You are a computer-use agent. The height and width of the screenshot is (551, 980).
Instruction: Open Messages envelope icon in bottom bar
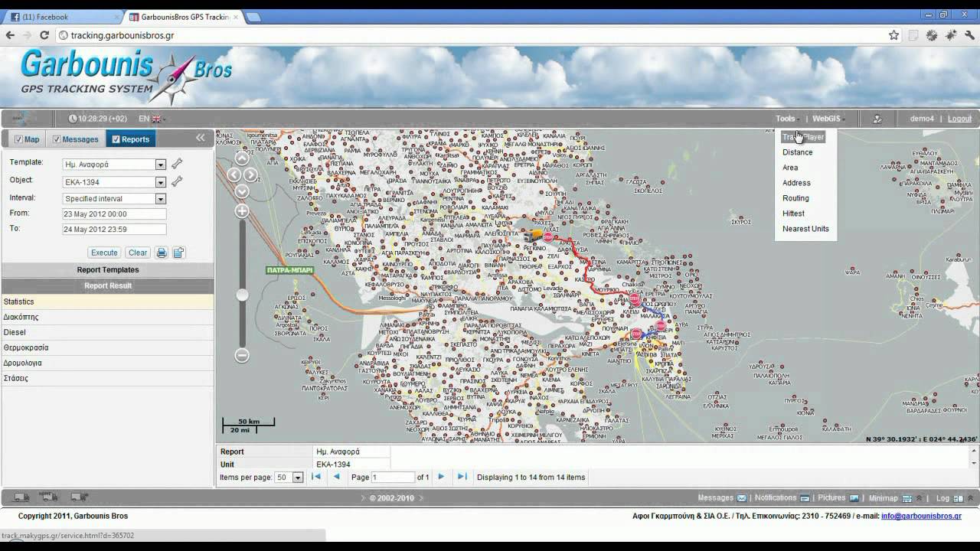pyautogui.click(x=741, y=498)
